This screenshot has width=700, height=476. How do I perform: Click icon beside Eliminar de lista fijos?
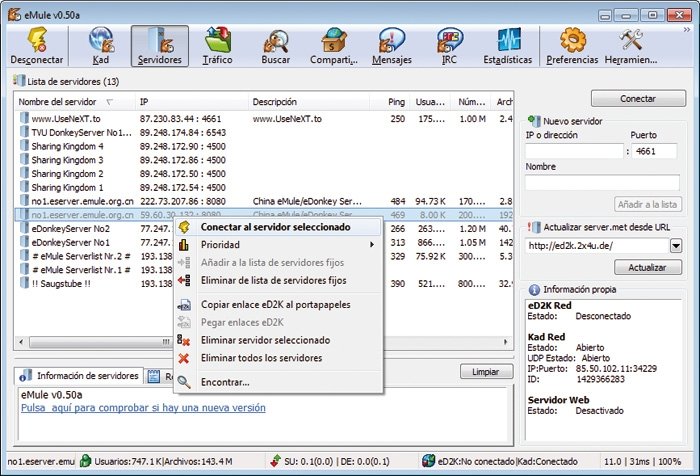[184, 280]
